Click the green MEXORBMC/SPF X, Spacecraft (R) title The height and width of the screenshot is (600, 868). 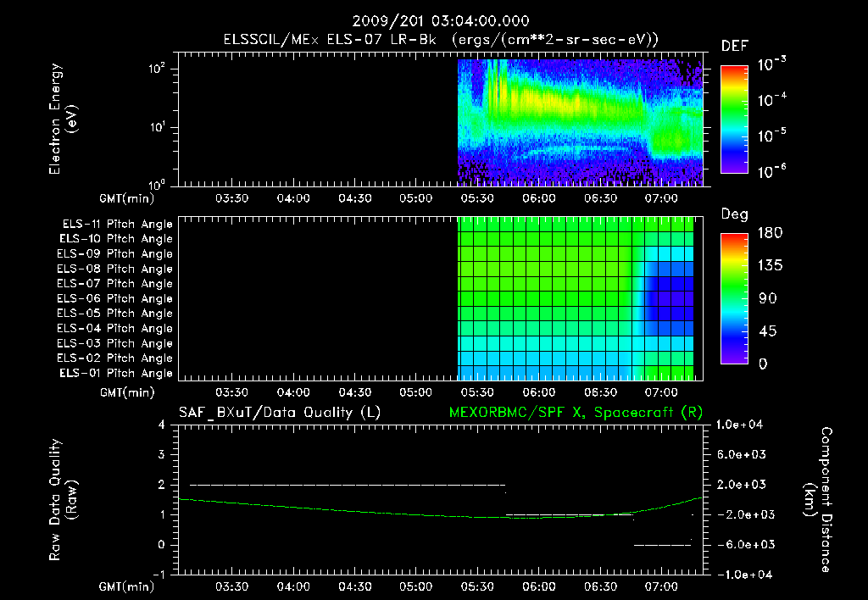(x=576, y=413)
